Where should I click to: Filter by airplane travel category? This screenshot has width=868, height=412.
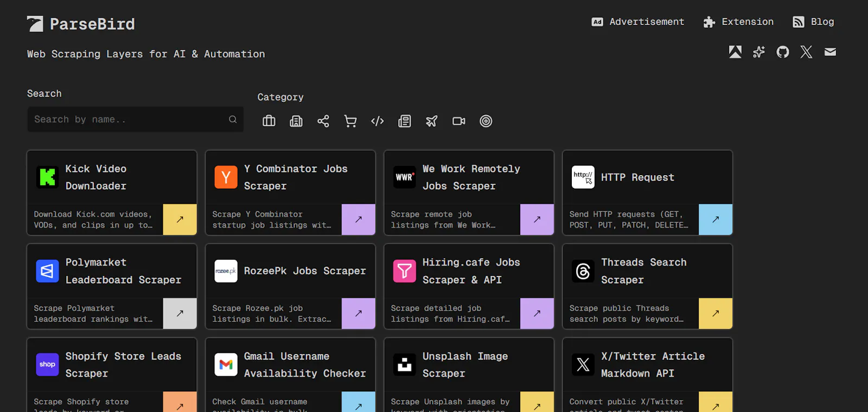pos(432,121)
